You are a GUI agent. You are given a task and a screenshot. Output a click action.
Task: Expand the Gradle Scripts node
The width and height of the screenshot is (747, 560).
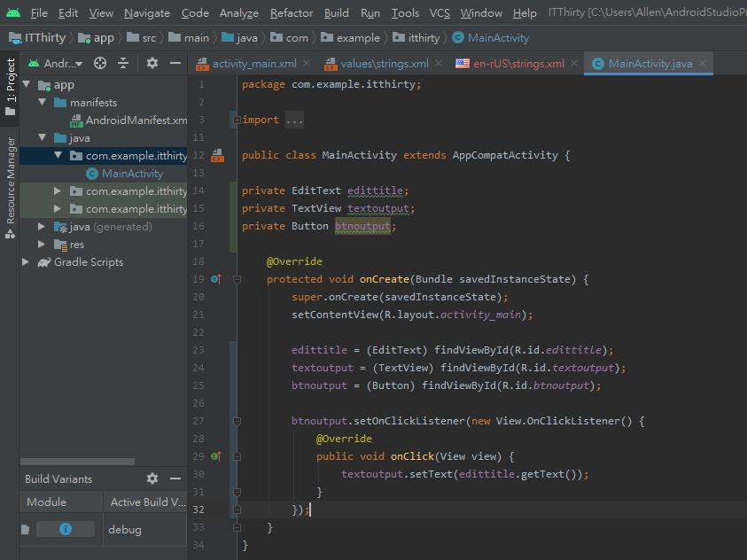26,262
